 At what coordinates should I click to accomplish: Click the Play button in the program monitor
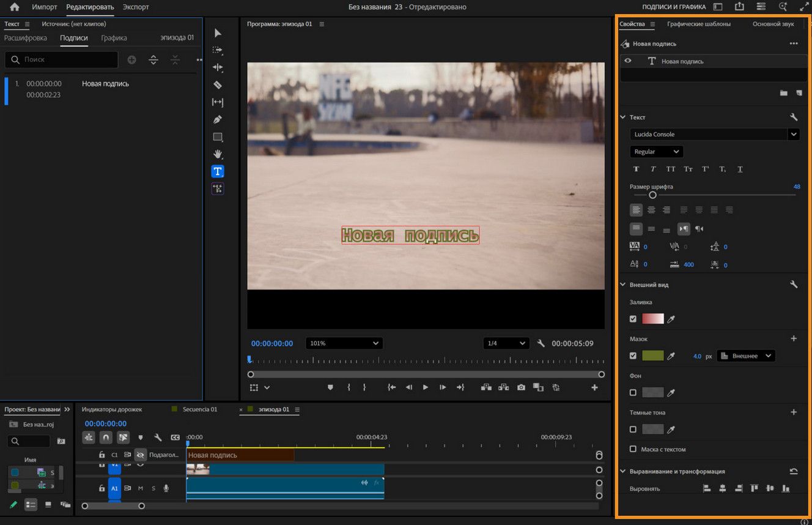425,387
